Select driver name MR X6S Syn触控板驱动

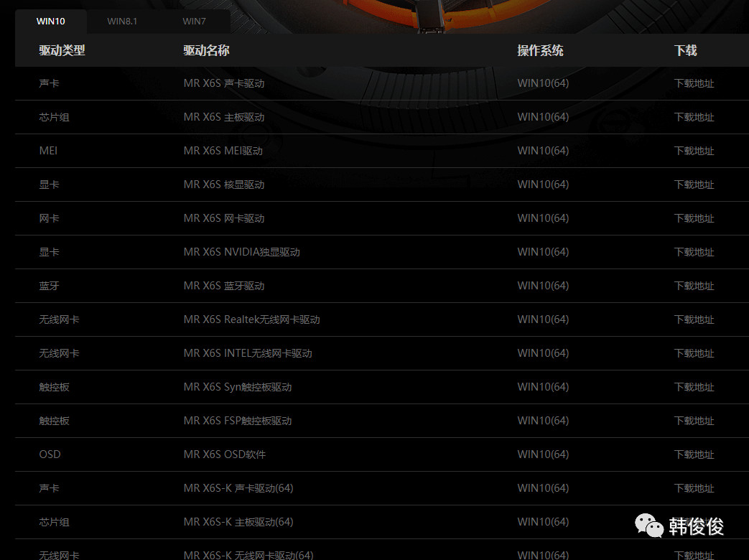238,387
